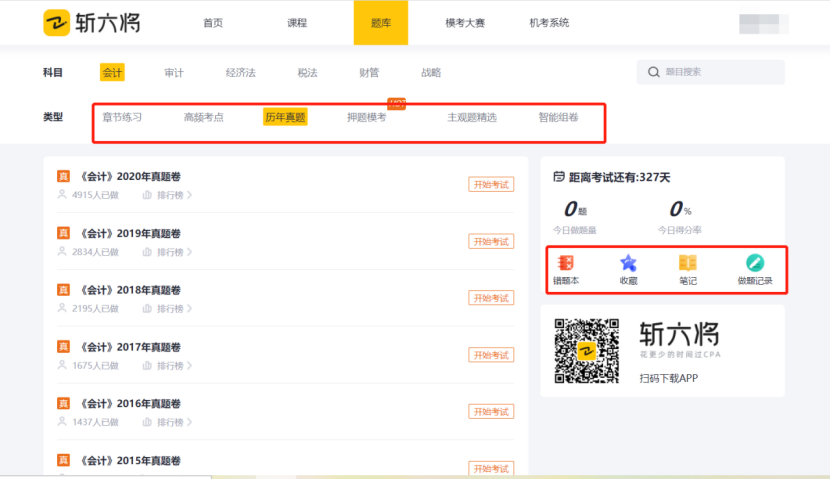Viewport: 830px width, 480px height.
Task: Click the 真 badge of 2019年真题卷
Action: (64, 233)
